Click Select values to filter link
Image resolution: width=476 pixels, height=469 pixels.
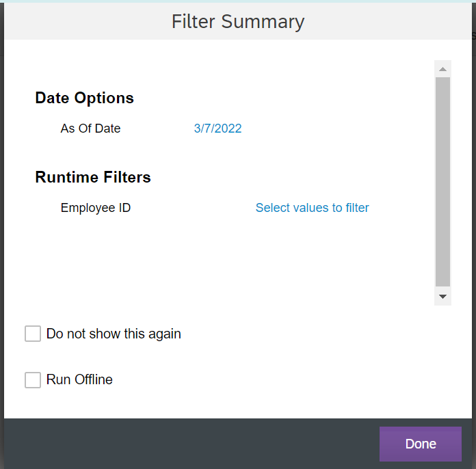point(312,208)
